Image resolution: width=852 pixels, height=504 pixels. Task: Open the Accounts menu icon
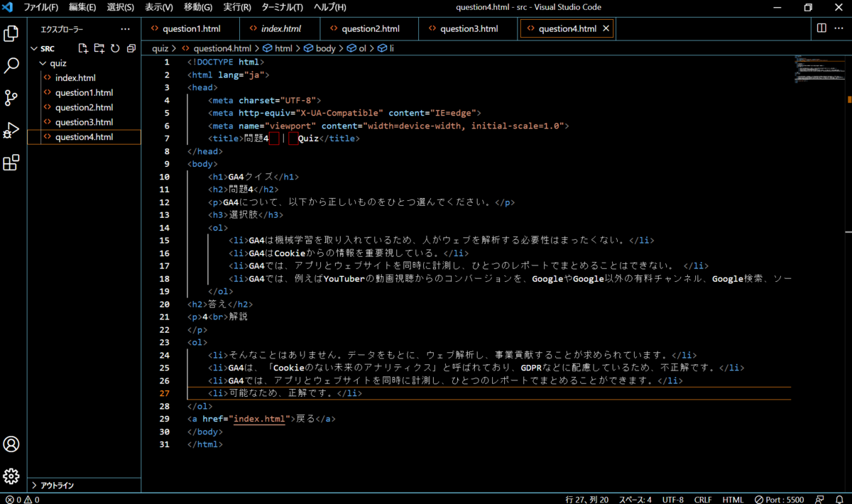(x=11, y=444)
